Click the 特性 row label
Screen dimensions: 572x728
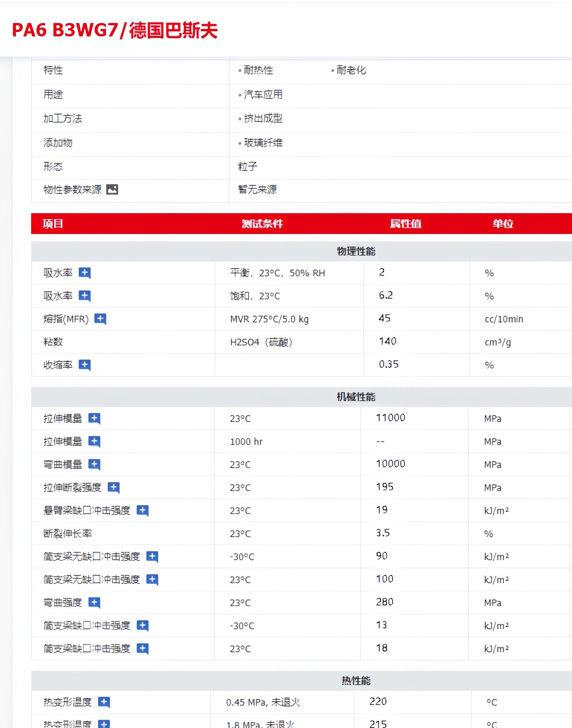pos(53,70)
